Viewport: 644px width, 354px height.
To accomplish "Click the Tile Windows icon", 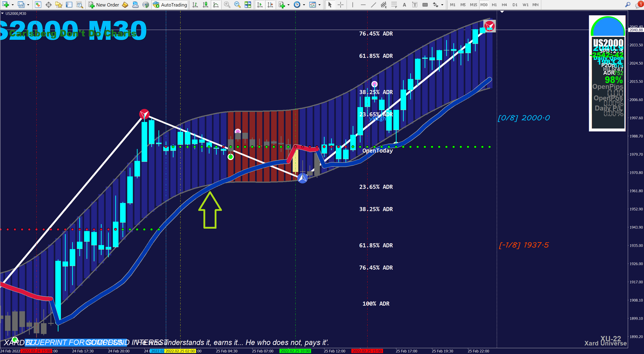I will coord(248,5).
